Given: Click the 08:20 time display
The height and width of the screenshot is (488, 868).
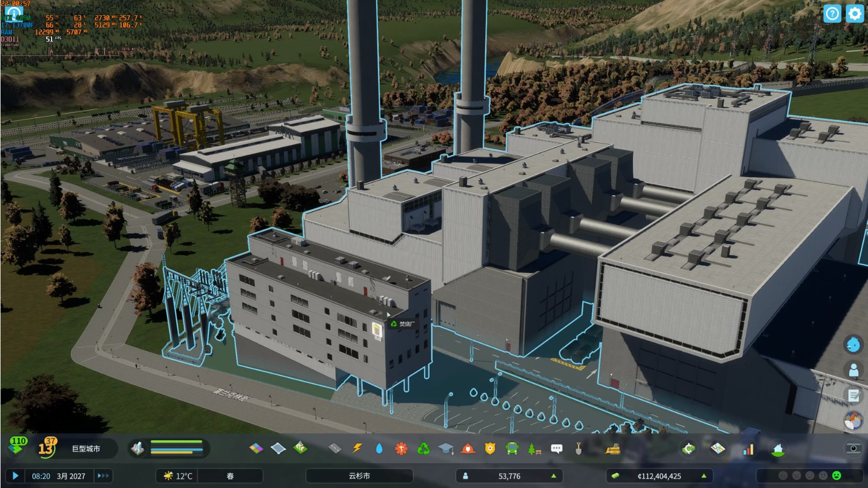Looking at the screenshot, I should tap(41, 476).
